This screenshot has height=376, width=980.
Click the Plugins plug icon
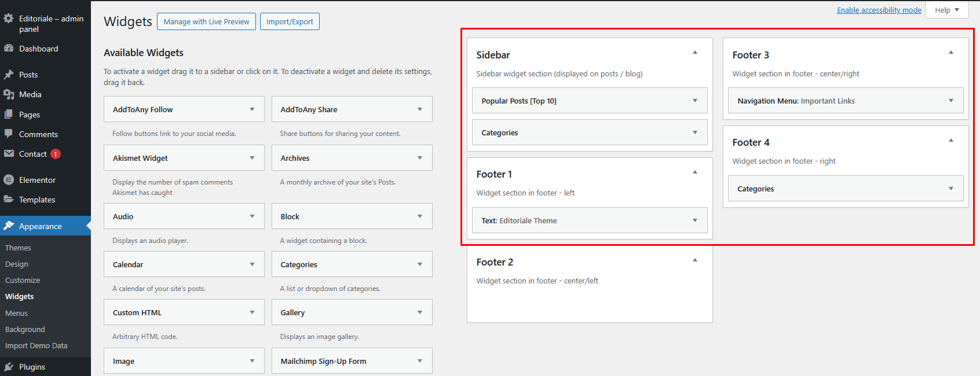(x=9, y=367)
